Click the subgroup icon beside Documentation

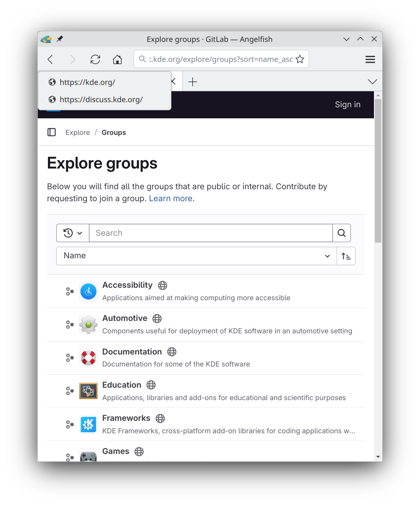point(70,358)
